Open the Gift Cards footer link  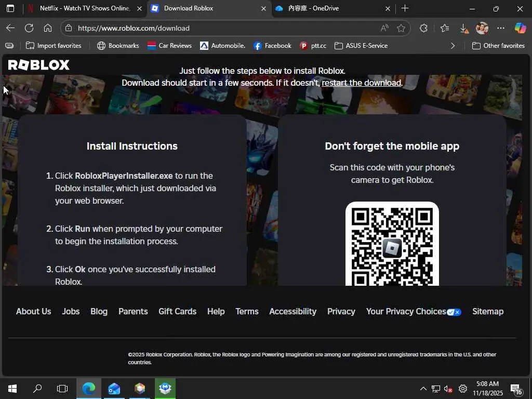(x=178, y=312)
